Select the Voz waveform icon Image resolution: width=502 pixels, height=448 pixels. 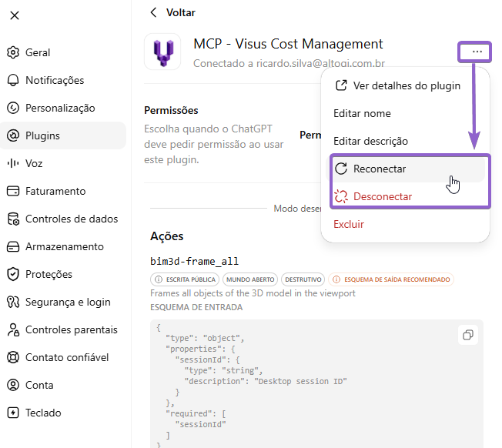[x=13, y=163]
